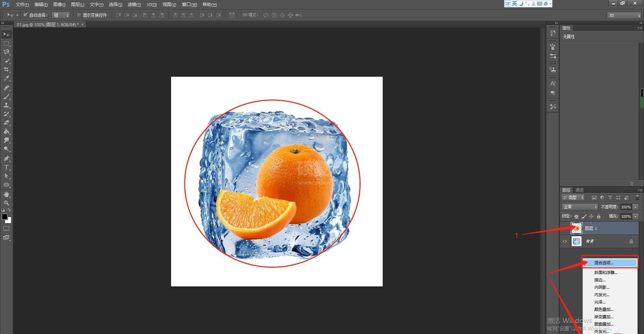
Task: Choose 混合选项 from context menu
Action: (610, 263)
